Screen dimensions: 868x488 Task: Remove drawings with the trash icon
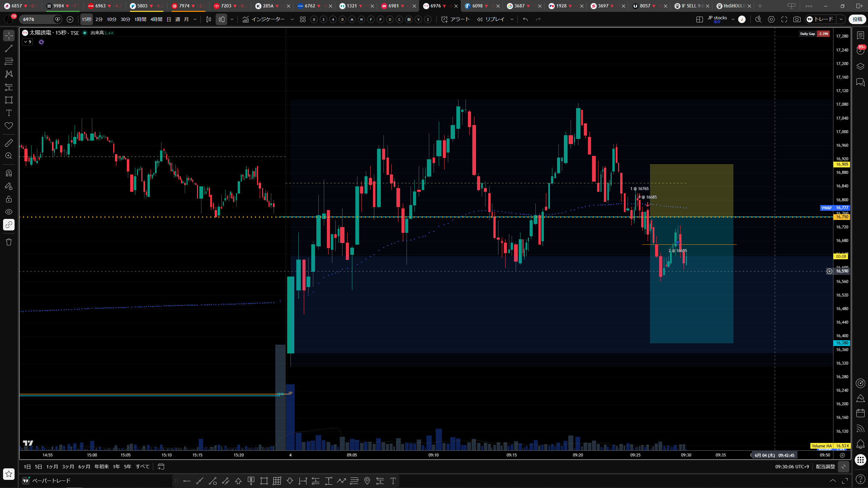click(9, 242)
